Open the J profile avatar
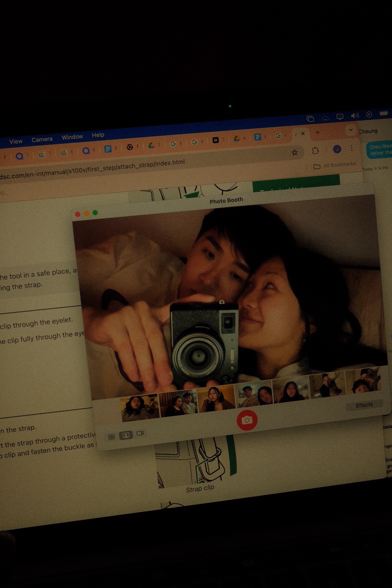This screenshot has height=588, width=392. [337, 149]
